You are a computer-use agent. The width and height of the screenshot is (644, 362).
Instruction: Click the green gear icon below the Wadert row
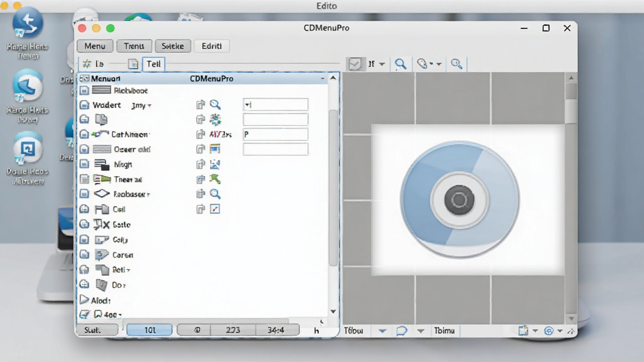(x=215, y=119)
